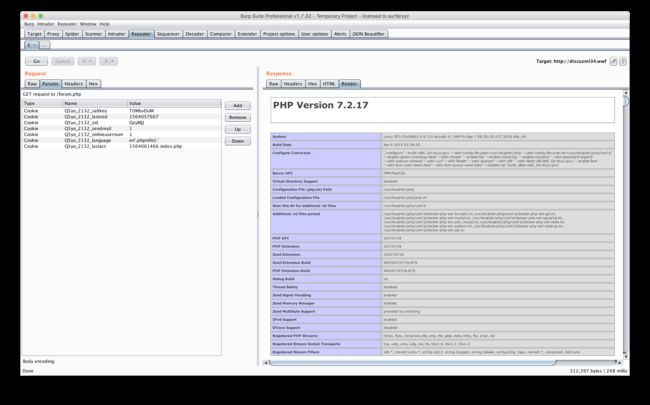Open the Alerts tab

pos(340,34)
